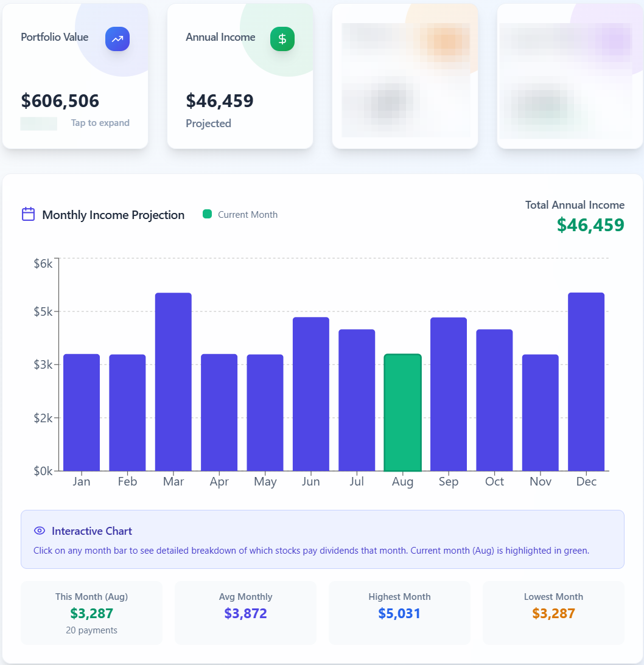Viewport: 644px width, 665px height.
Task: Click the 'Current Month' legend label
Action: coord(248,215)
